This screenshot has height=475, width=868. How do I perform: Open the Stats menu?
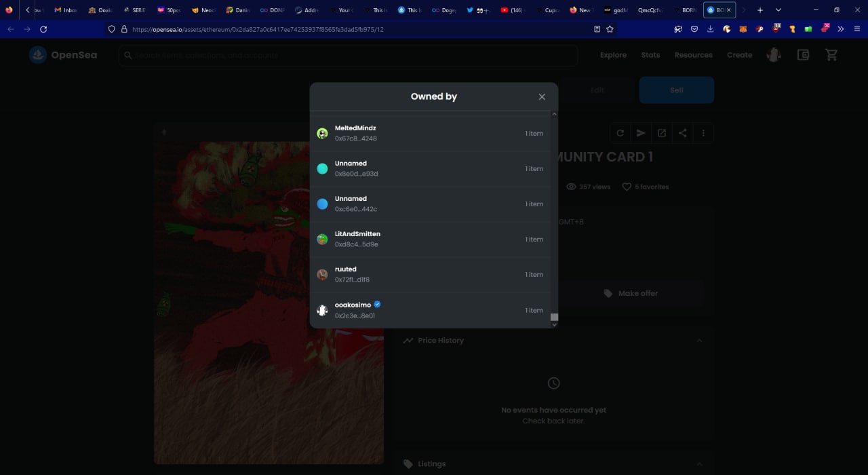[650, 55]
